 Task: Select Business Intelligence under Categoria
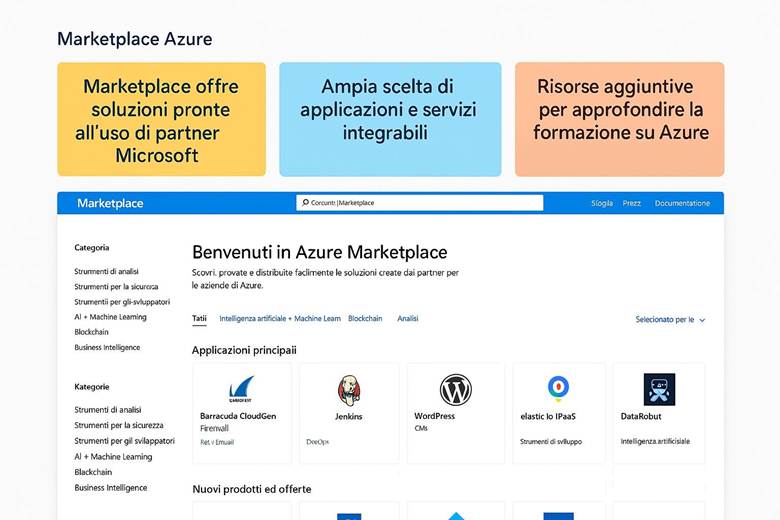click(x=107, y=347)
